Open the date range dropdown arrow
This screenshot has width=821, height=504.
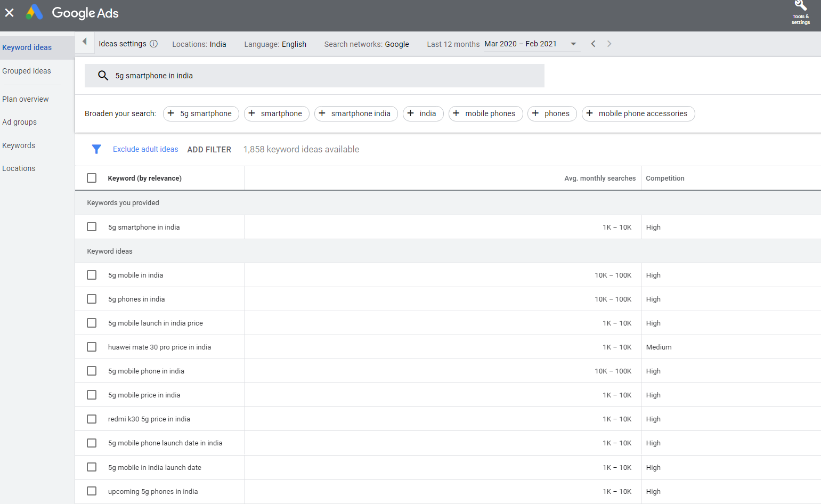point(573,44)
